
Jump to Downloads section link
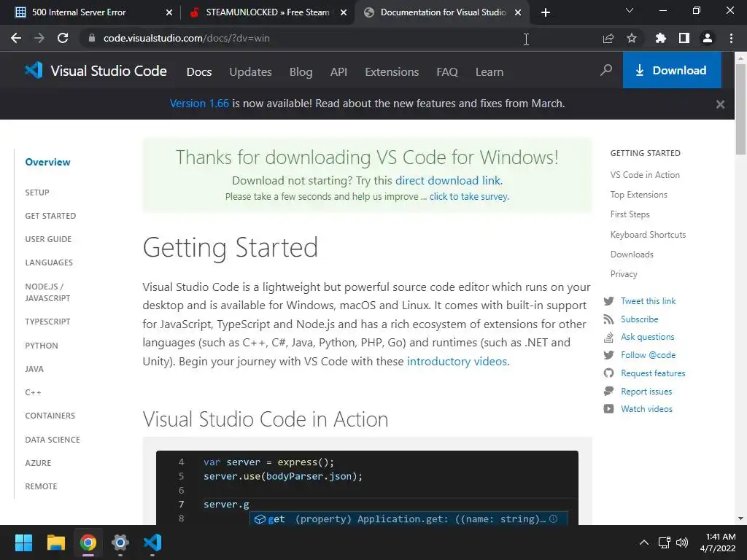click(632, 254)
